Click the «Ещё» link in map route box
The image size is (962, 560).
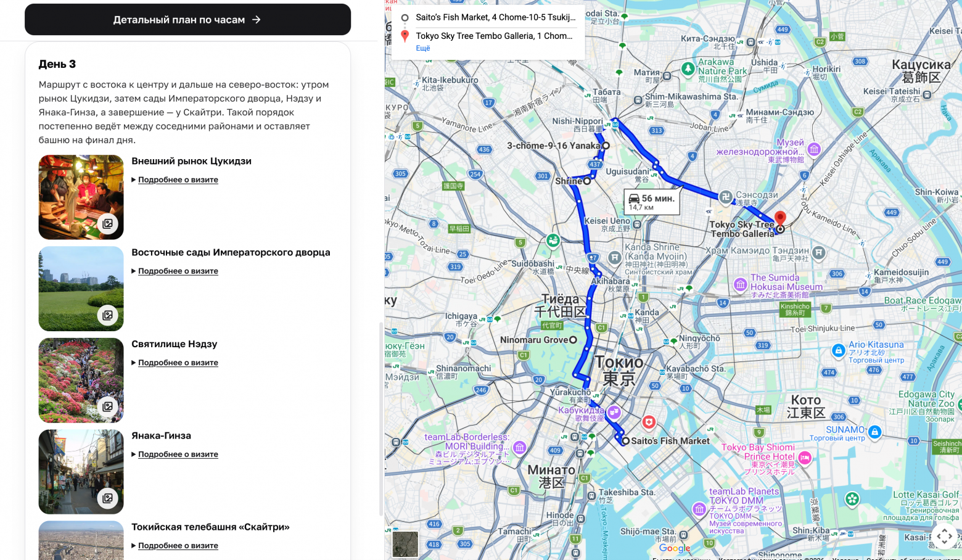pos(423,48)
